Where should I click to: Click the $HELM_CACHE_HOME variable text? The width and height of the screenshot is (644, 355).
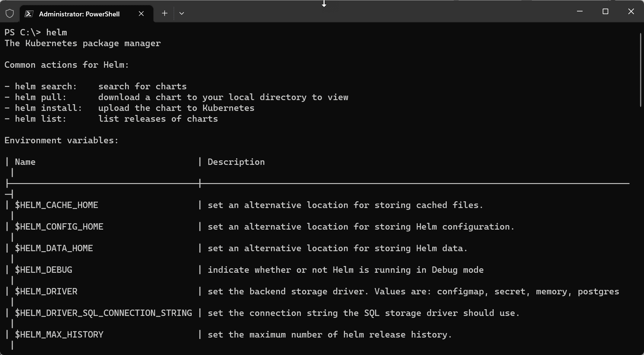57,205
